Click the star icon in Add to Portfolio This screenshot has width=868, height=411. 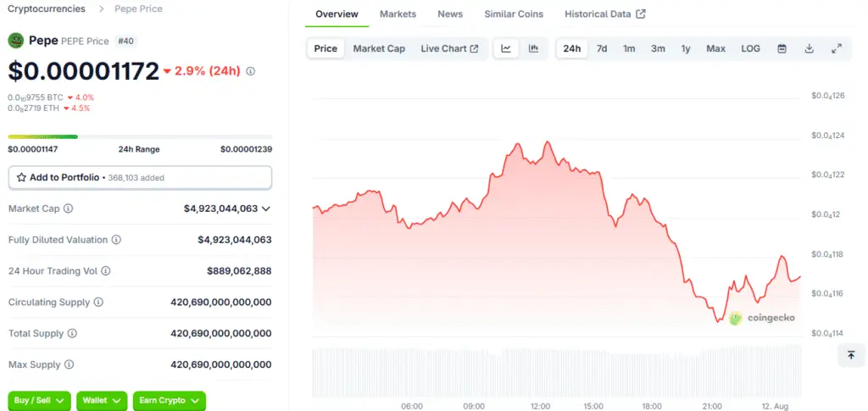[x=21, y=178]
